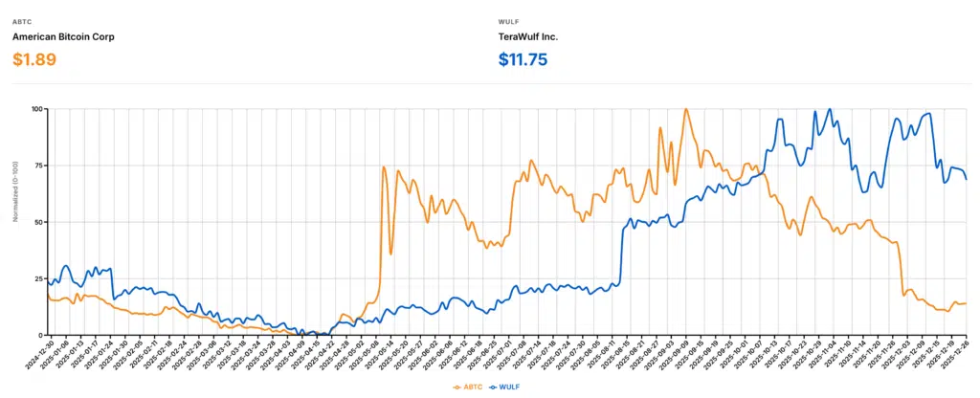The width and height of the screenshot is (980, 398).
Task: Toggle the WULF series in the legend
Action: tap(509, 388)
